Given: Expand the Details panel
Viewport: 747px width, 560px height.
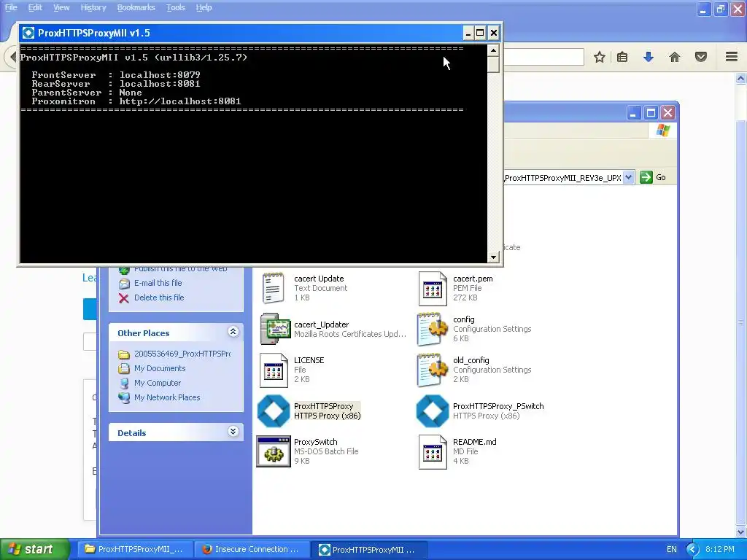Looking at the screenshot, I should click(x=233, y=432).
